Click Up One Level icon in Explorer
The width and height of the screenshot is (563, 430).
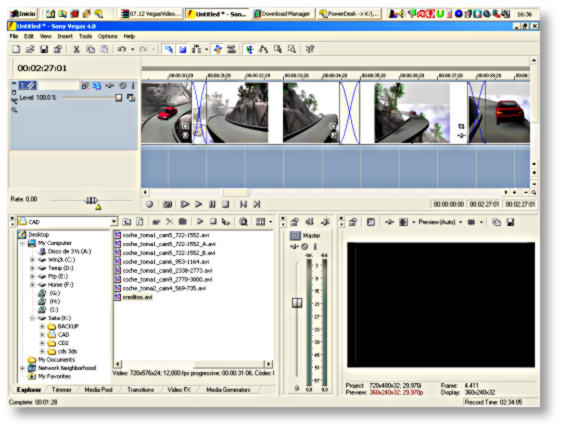tap(126, 222)
